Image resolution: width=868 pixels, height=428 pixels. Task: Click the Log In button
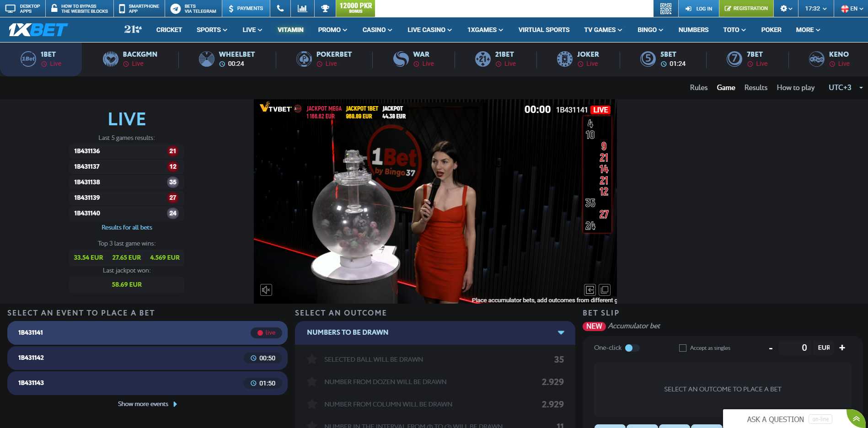[698, 8]
